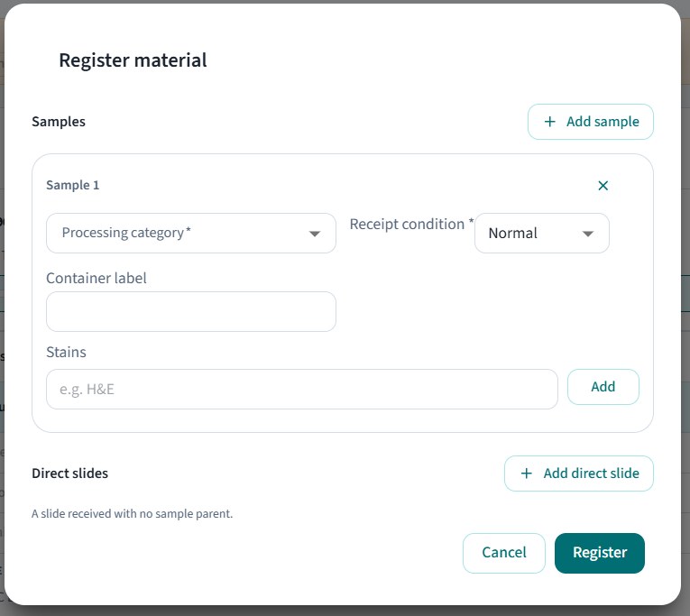
Task: Cancel the Register material dialog
Action: [x=504, y=553]
